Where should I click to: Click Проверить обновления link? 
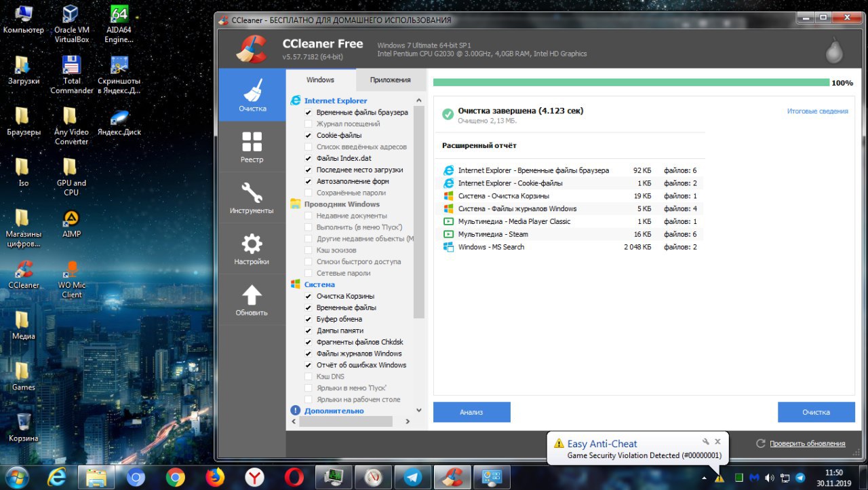[807, 444]
